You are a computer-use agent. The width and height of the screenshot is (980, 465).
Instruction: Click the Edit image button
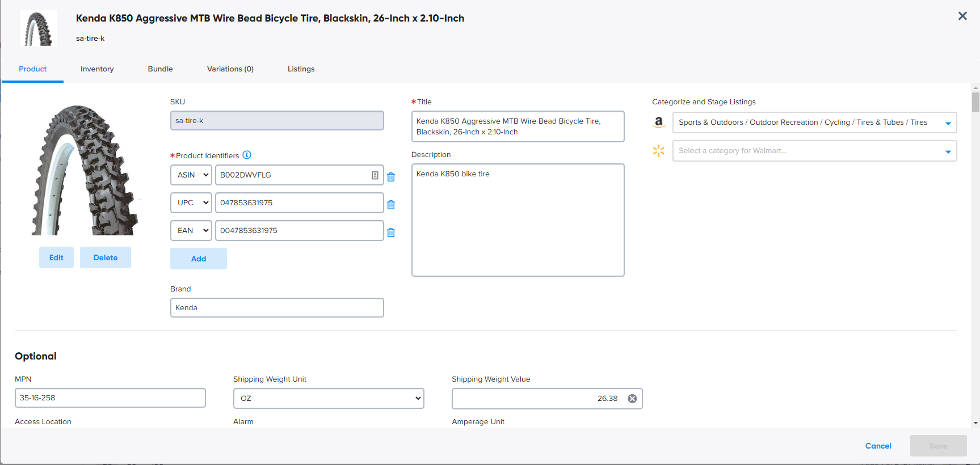pyautogui.click(x=56, y=257)
